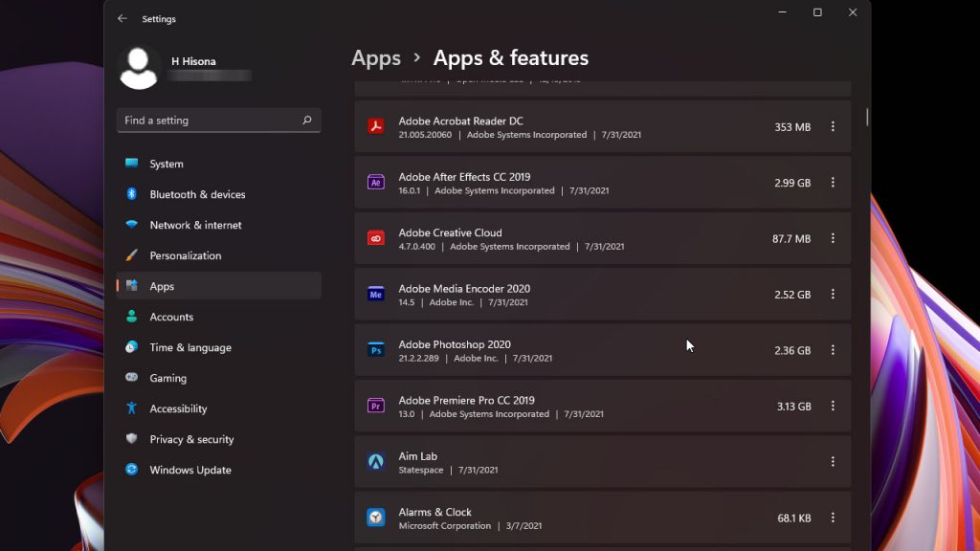Open options menu for Aim Lab
The width and height of the screenshot is (980, 551).
tap(833, 462)
